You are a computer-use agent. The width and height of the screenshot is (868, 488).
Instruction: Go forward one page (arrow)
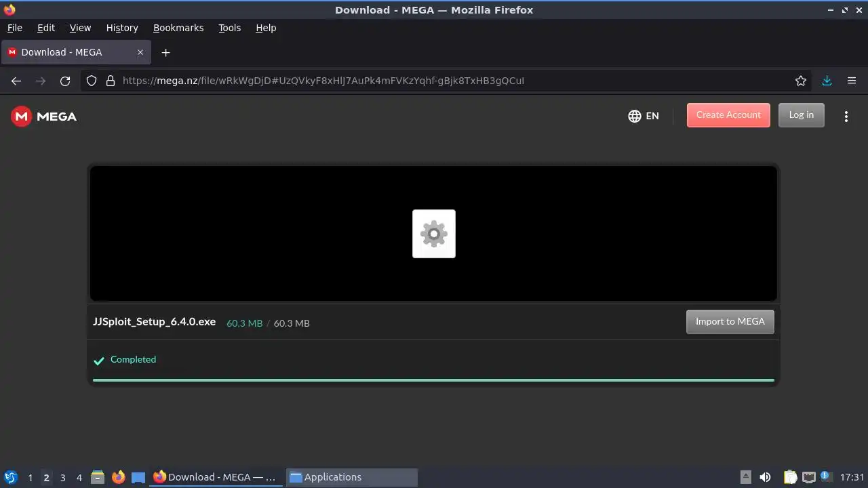coord(41,81)
